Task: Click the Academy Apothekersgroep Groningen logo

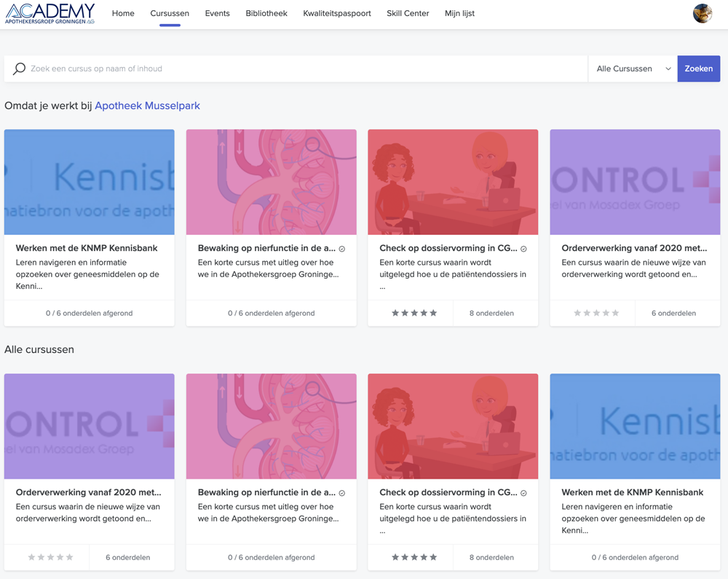Action: click(x=50, y=13)
